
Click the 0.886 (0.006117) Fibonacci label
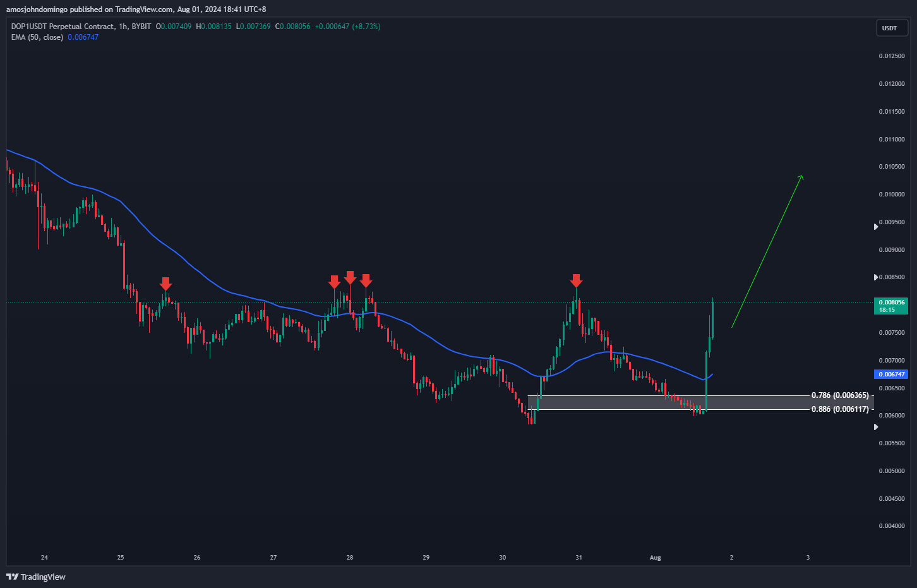click(x=840, y=409)
